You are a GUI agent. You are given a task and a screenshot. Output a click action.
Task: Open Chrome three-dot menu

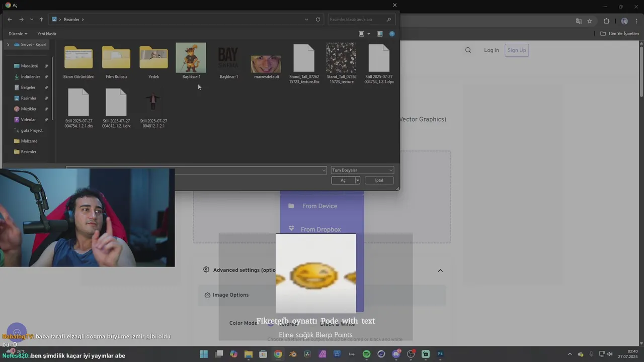pos(636,21)
